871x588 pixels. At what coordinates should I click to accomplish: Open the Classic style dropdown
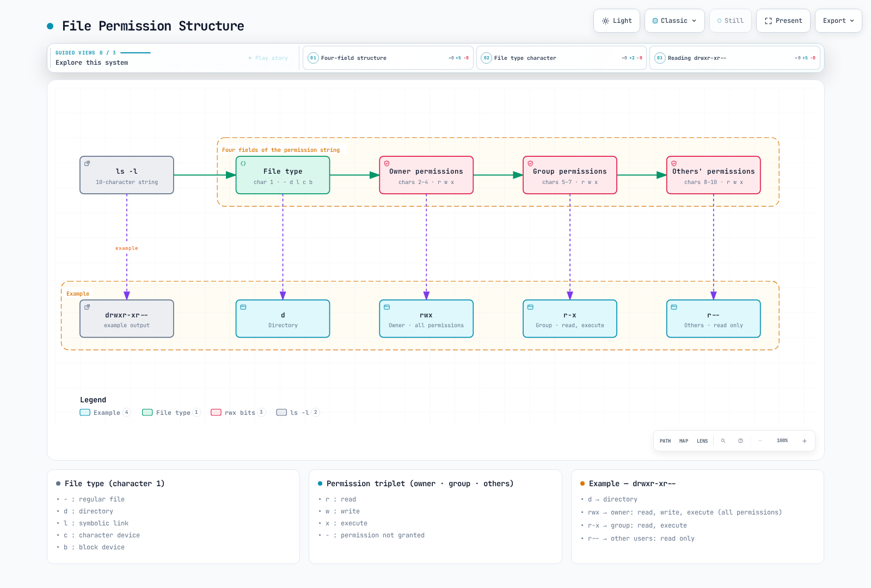(674, 21)
